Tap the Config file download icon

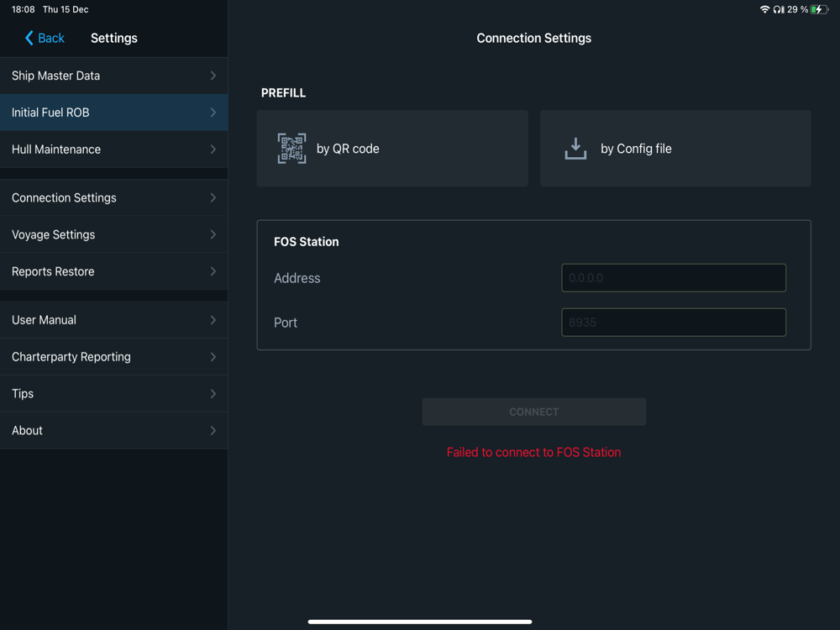click(575, 149)
